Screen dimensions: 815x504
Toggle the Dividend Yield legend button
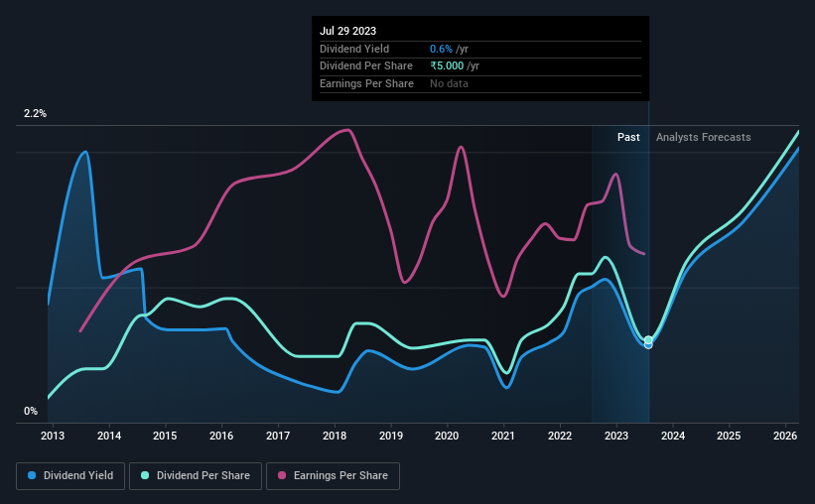[x=70, y=476]
